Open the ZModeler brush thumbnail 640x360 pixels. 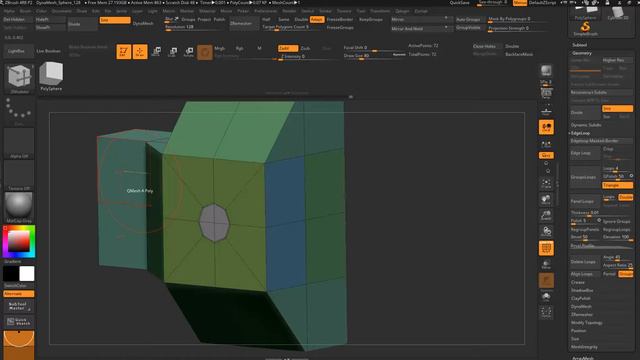[x=19, y=78]
